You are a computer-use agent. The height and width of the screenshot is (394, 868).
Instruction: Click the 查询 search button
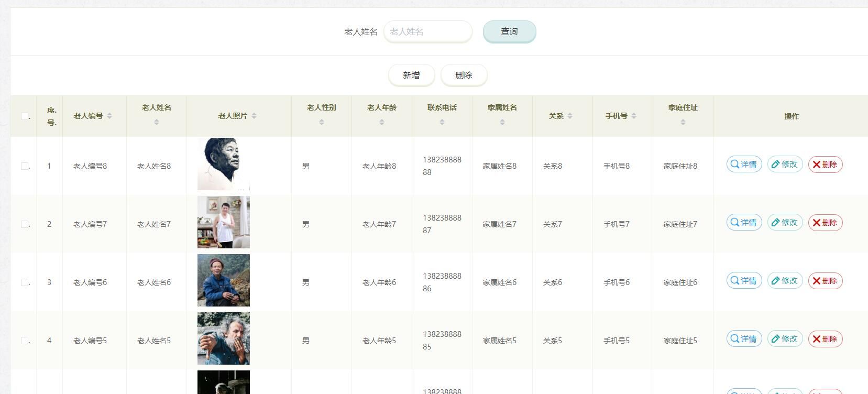509,31
